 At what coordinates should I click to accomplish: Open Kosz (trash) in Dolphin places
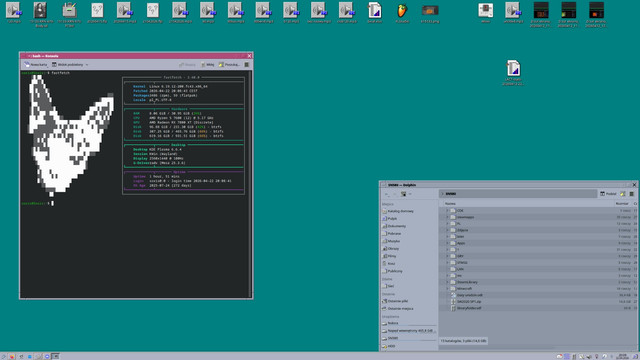[x=389, y=264]
